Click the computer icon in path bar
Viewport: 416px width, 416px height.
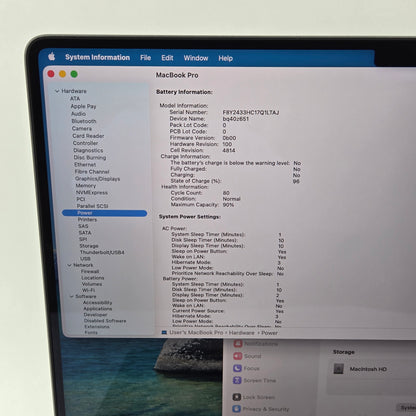[x=164, y=332]
